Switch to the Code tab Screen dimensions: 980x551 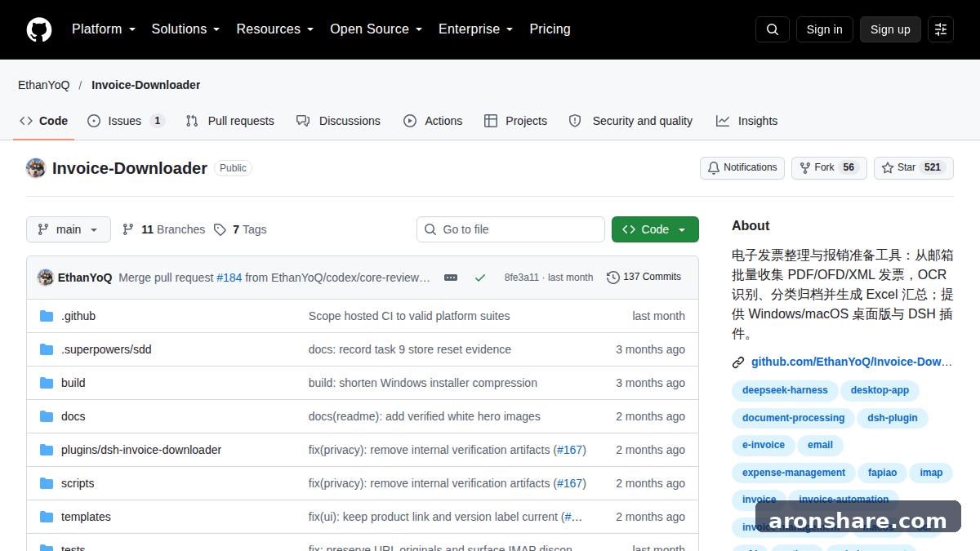[x=44, y=121]
